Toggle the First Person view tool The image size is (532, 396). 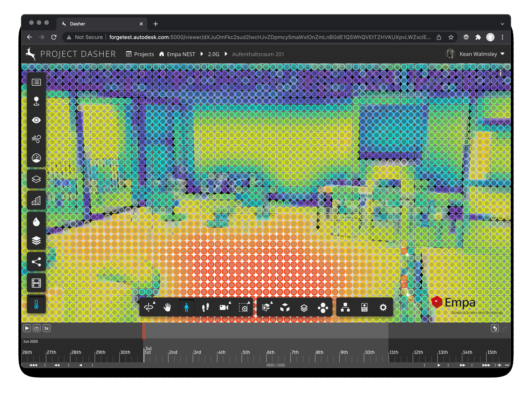(186, 307)
